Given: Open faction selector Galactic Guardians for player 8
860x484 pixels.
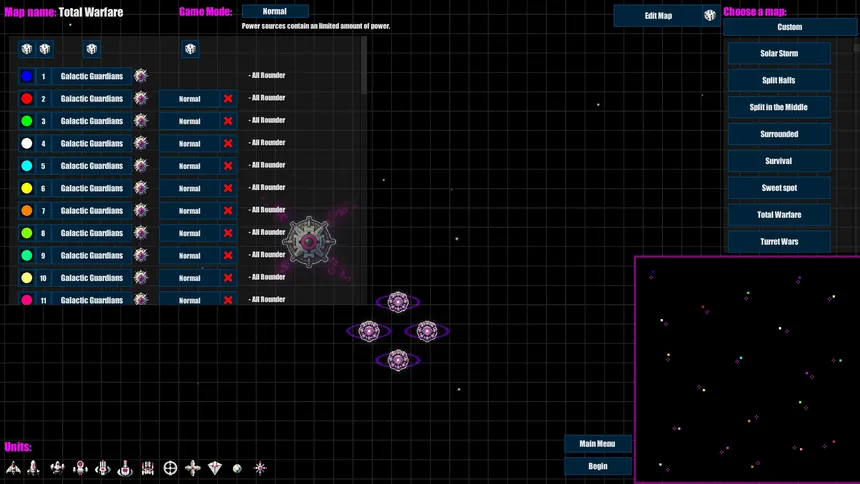Looking at the screenshot, I should coord(92,233).
